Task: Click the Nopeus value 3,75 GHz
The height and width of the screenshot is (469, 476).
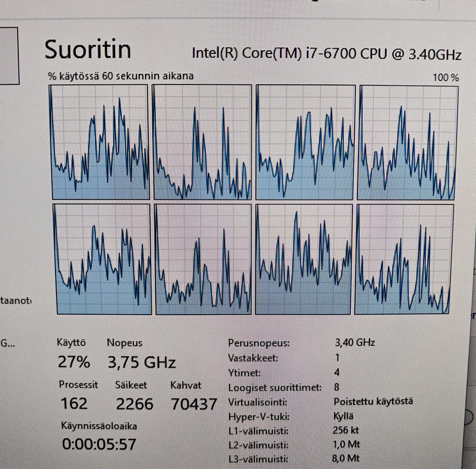Action: tap(142, 362)
